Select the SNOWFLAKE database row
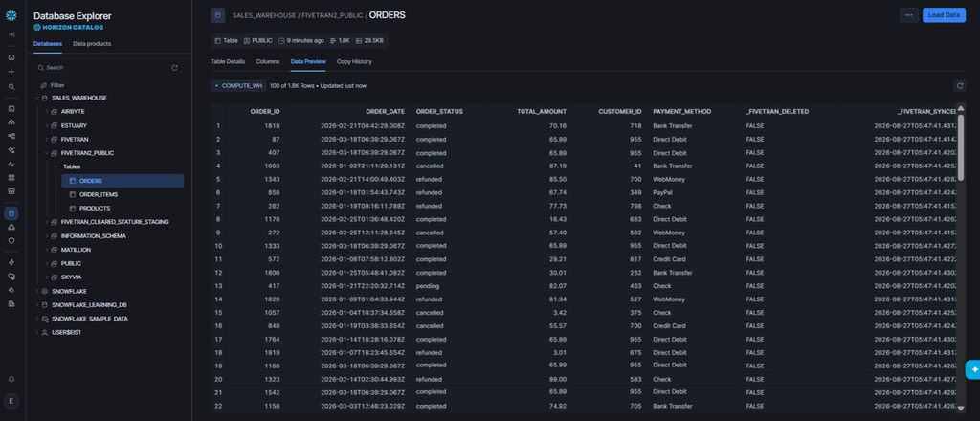The height and width of the screenshot is (421, 980). pyautogui.click(x=69, y=291)
